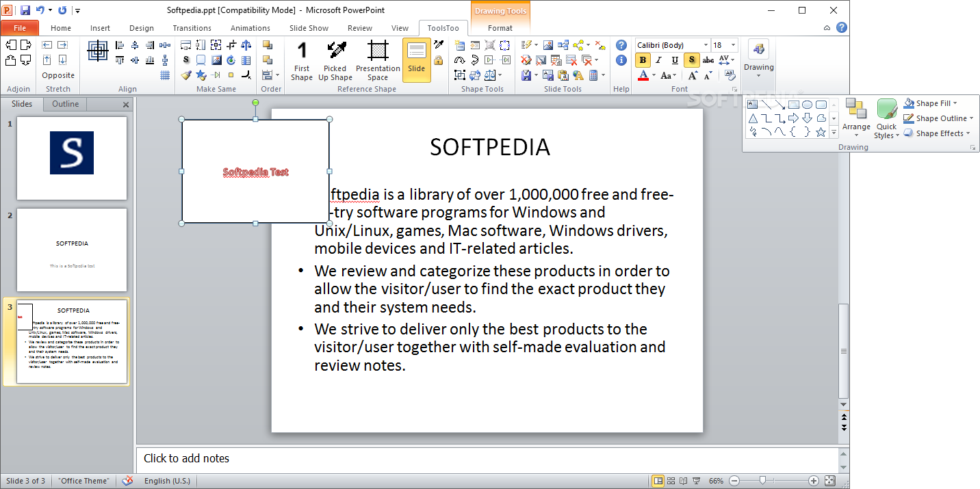Click the Drawing group button in ribbon
This screenshot has width=980, height=489.
[x=759, y=58]
